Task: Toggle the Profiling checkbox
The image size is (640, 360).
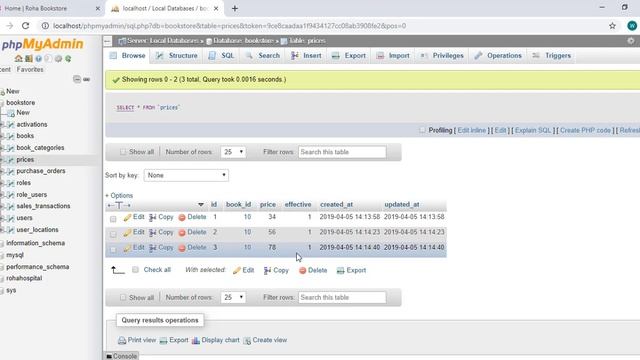Action: (x=422, y=130)
